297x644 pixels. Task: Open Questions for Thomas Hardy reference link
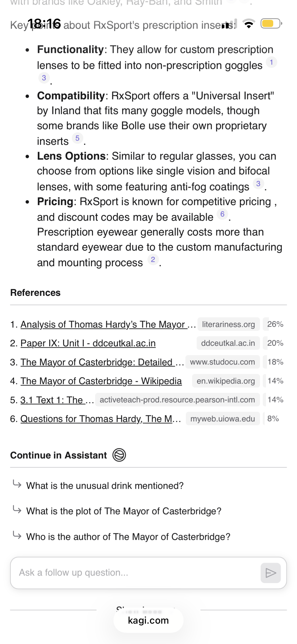point(97,419)
